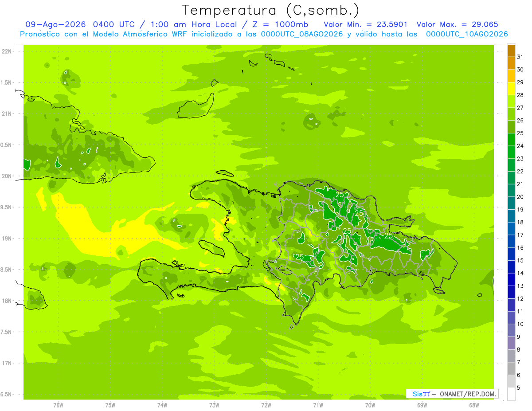The width and height of the screenshot is (532, 411).
Task: Click the 'Valor Max. = 29.065' value
Action: coord(458,24)
